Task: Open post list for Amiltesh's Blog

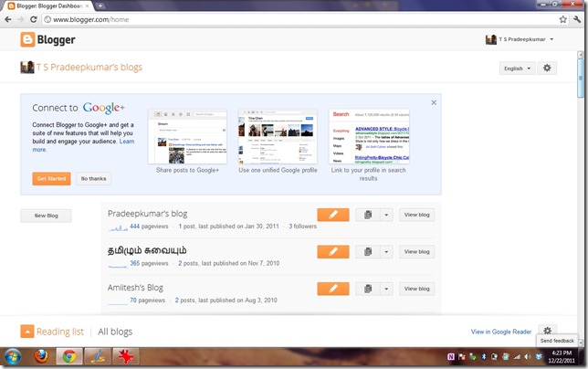Action: tap(368, 289)
